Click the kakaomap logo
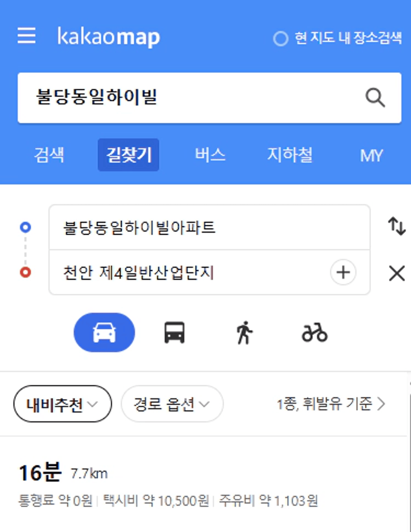 [x=108, y=37]
